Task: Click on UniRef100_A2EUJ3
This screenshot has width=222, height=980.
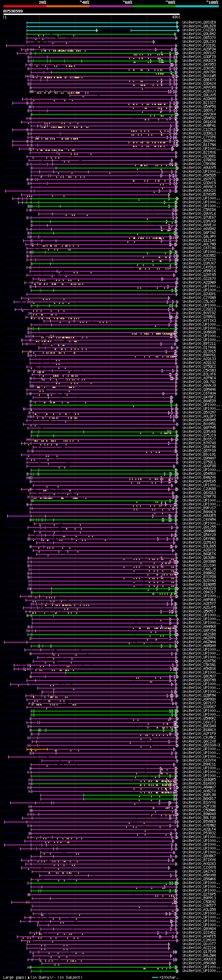Action: (x=199, y=91)
